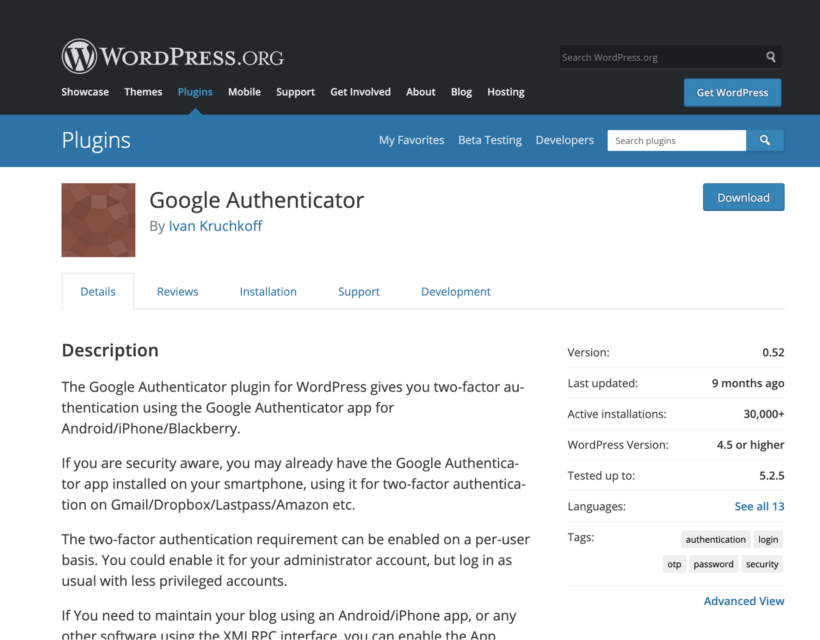Click the Get WordPress button
The width and height of the screenshot is (820, 640).
pos(732,92)
